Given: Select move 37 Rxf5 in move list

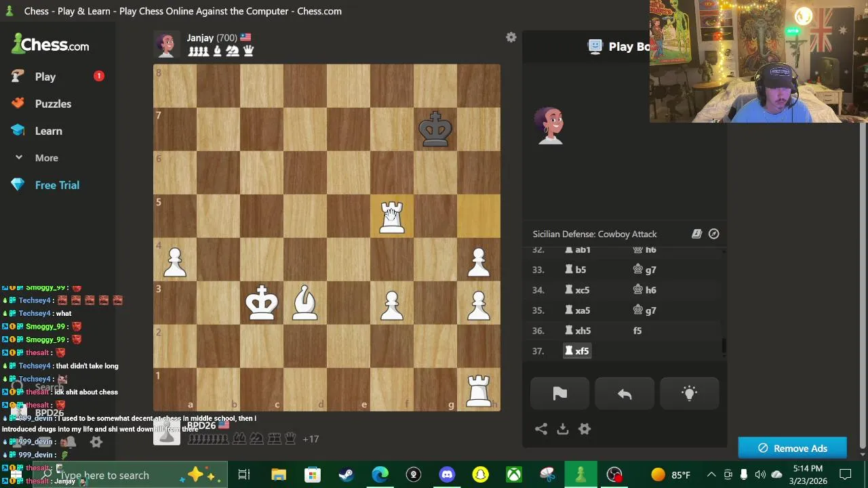Looking at the screenshot, I should pyautogui.click(x=578, y=351).
